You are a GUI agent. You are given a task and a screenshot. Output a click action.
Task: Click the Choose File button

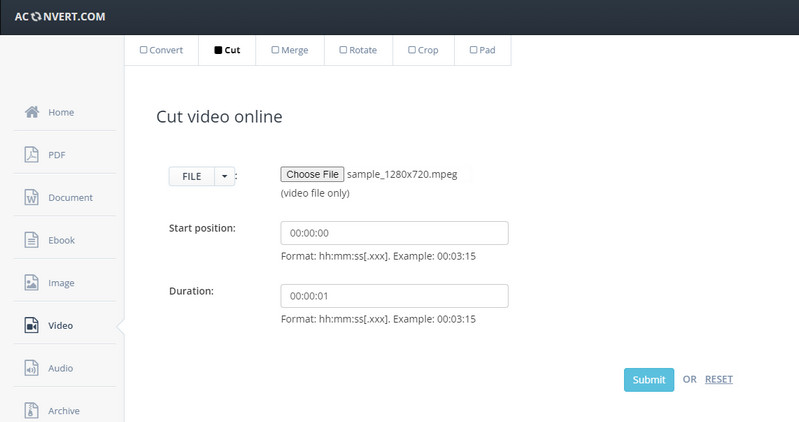[313, 174]
